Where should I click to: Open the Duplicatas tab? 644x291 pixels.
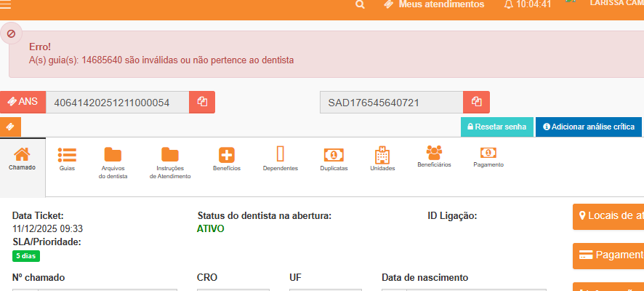[334, 159]
